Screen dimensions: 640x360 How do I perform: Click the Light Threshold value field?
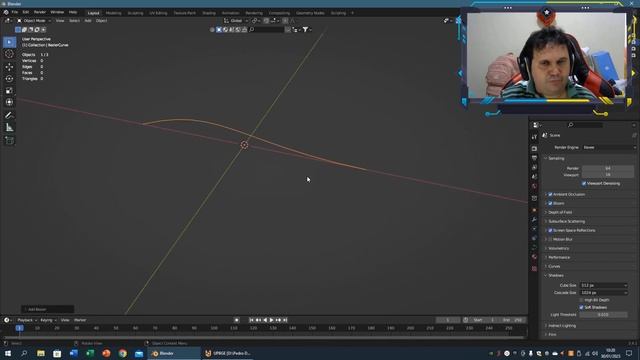pyautogui.click(x=603, y=315)
